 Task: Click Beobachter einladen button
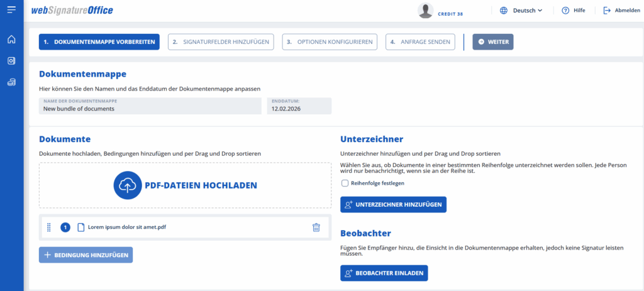pos(384,273)
